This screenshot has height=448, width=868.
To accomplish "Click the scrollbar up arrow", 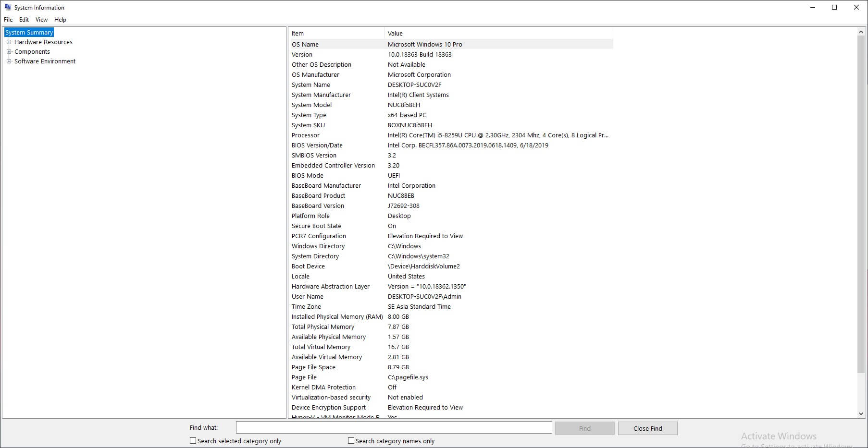I will point(861,32).
